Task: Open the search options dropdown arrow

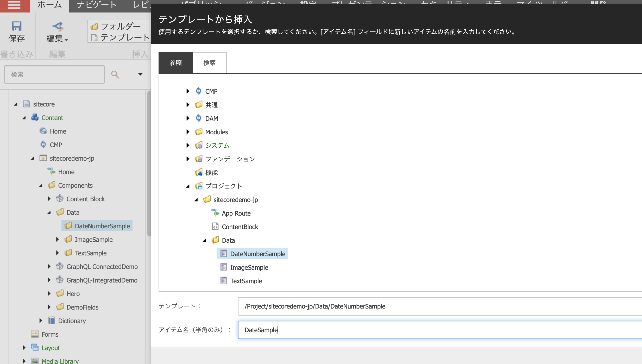Action: (140, 74)
